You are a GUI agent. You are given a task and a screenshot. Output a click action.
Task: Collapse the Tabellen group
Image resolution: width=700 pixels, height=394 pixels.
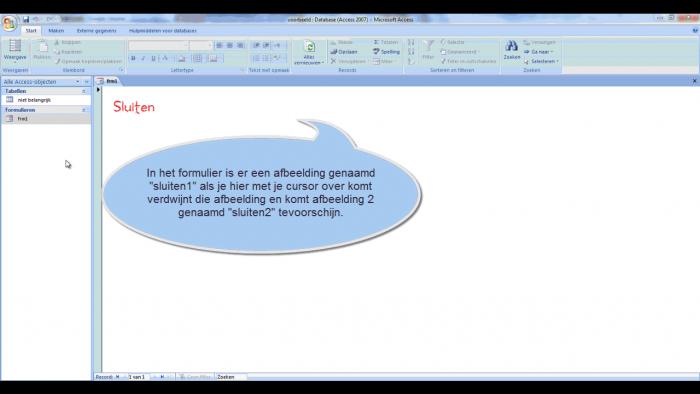pyautogui.click(x=83, y=91)
